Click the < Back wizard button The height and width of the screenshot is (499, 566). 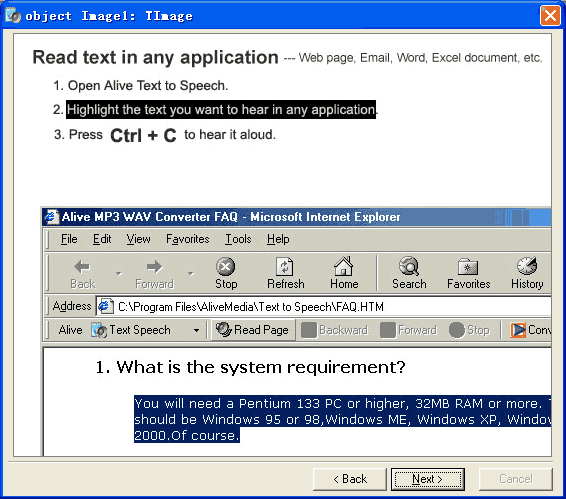350,479
